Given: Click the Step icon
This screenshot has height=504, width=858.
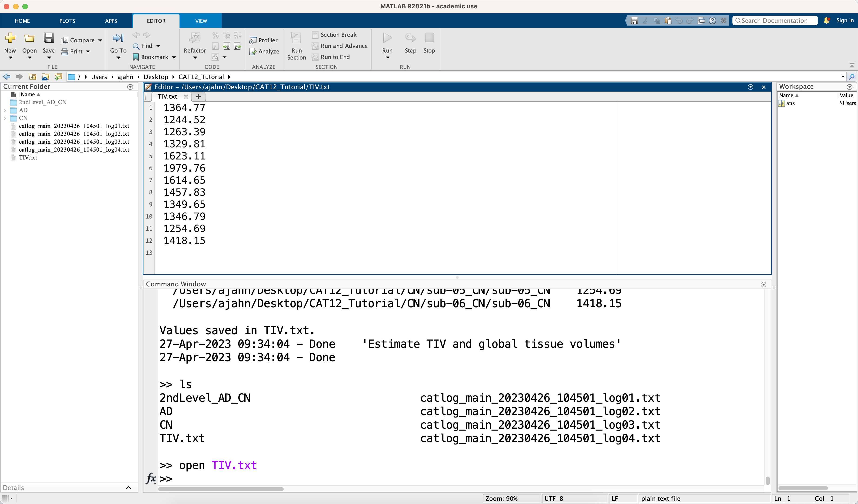Looking at the screenshot, I should 410,38.
